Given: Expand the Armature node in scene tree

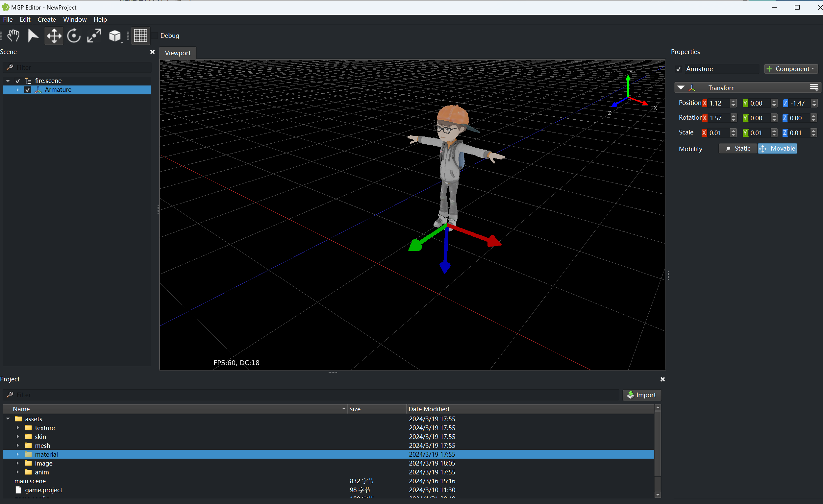Looking at the screenshot, I should point(18,90).
